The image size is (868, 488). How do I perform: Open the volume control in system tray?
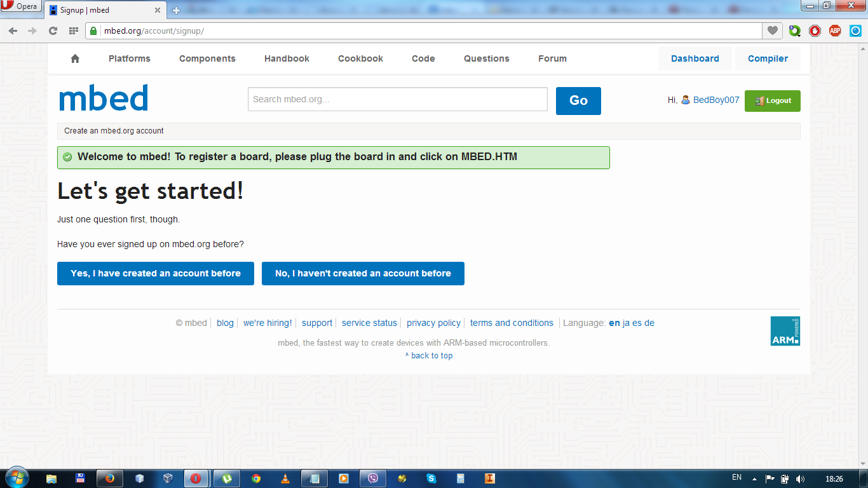pos(800,478)
